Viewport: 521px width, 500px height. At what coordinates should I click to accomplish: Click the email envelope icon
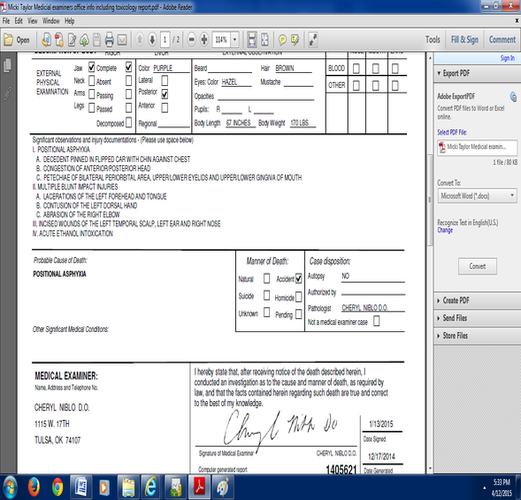pyautogui.click(x=122, y=40)
